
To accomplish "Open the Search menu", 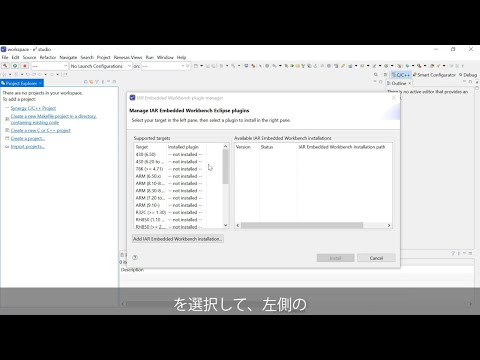I will pyautogui.click(x=87, y=57).
